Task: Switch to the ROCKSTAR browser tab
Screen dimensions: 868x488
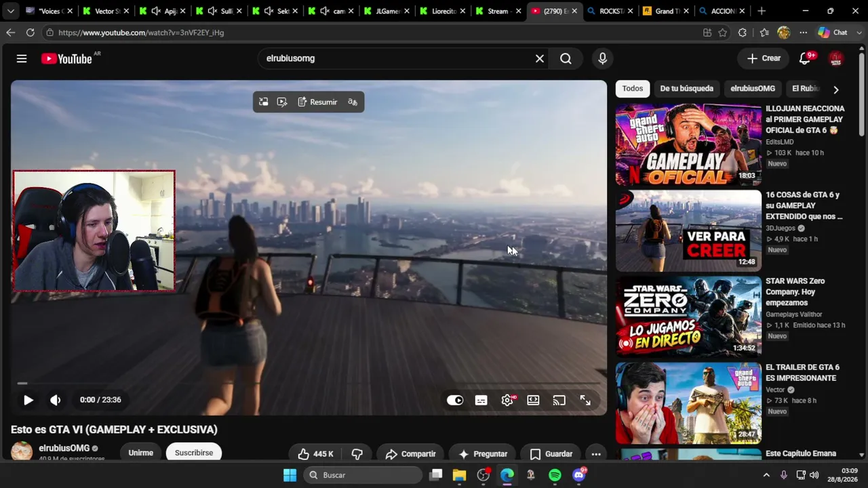Action: (610, 11)
